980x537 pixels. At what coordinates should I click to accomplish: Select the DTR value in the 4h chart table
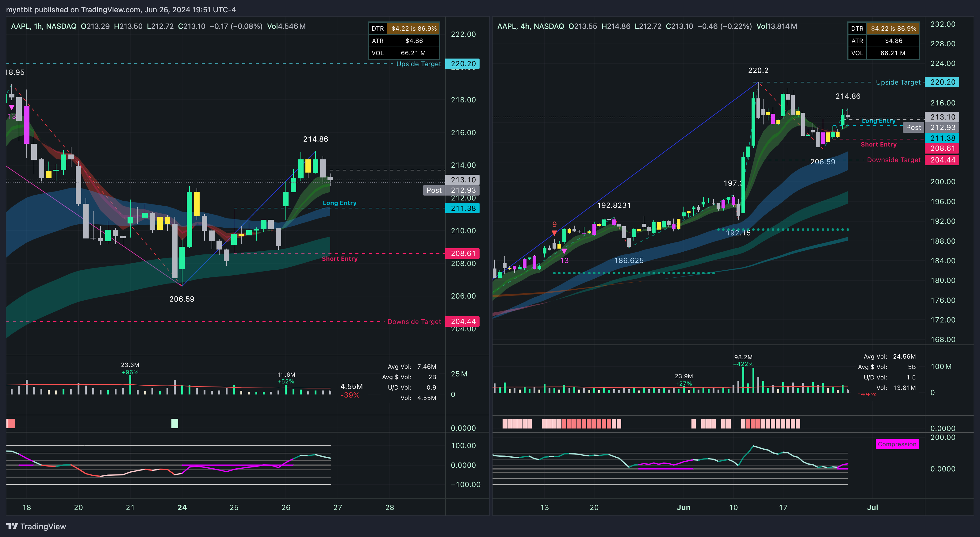pyautogui.click(x=894, y=29)
